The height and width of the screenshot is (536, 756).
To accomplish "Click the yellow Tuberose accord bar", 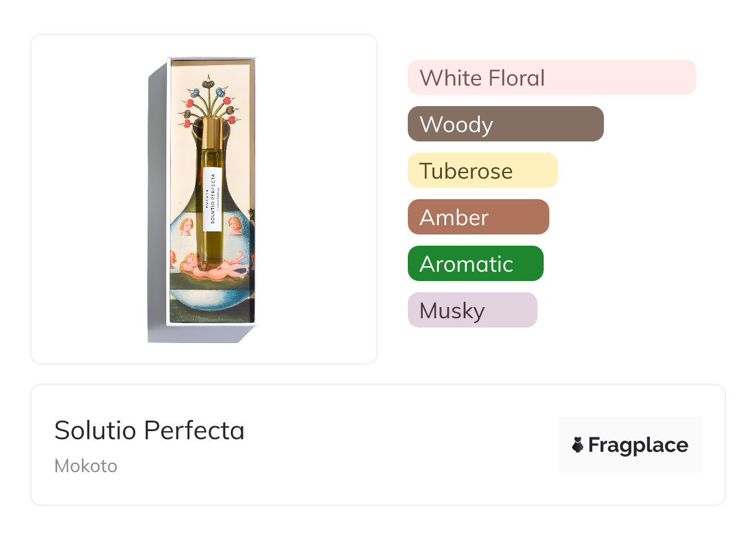I will point(482,171).
